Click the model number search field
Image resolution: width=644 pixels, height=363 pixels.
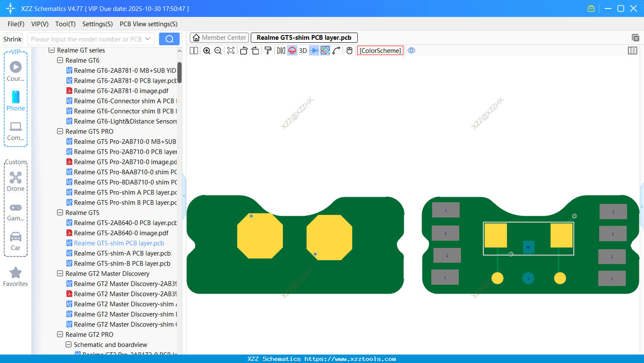[x=86, y=39]
